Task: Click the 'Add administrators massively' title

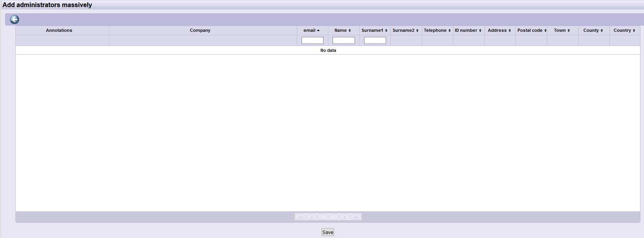Action: [47, 5]
